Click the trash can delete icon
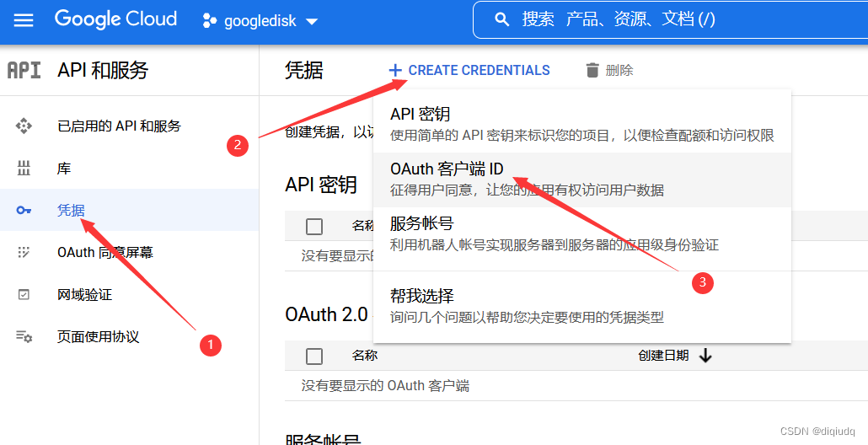Image resolution: width=868 pixels, height=445 pixels. click(x=592, y=70)
